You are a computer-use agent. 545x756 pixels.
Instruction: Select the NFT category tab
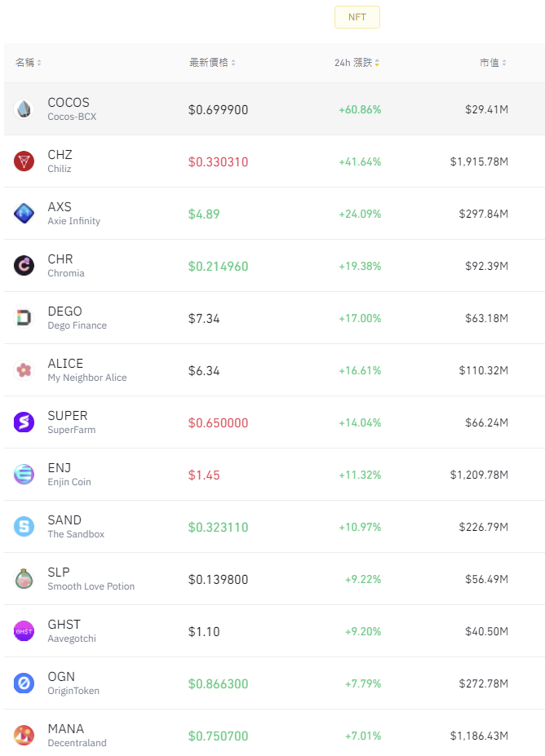[357, 17]
